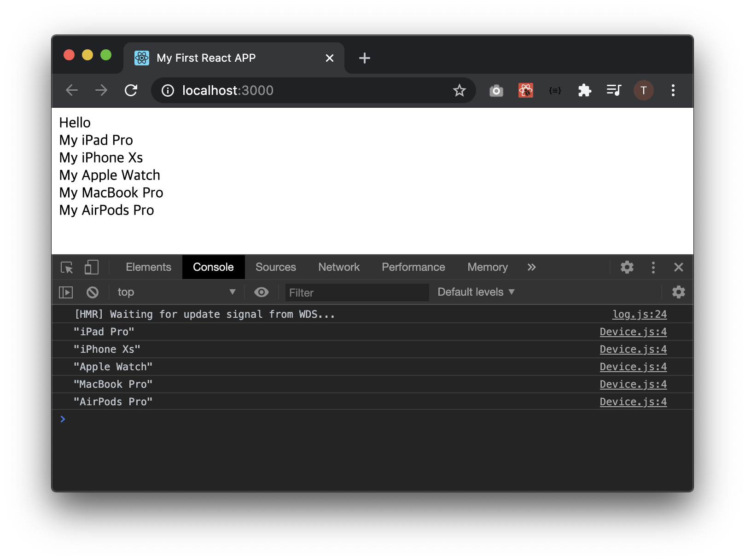This screenshot has height=560, width=745.
Task: Open Device.js:4 link for "Apple Watch"
Action: [633, 367]
